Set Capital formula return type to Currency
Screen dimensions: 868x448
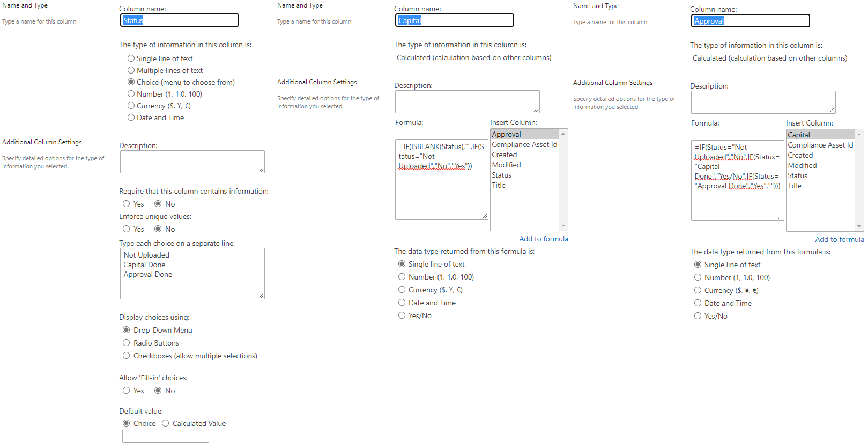pyautogui.click(x=402, y=290)
